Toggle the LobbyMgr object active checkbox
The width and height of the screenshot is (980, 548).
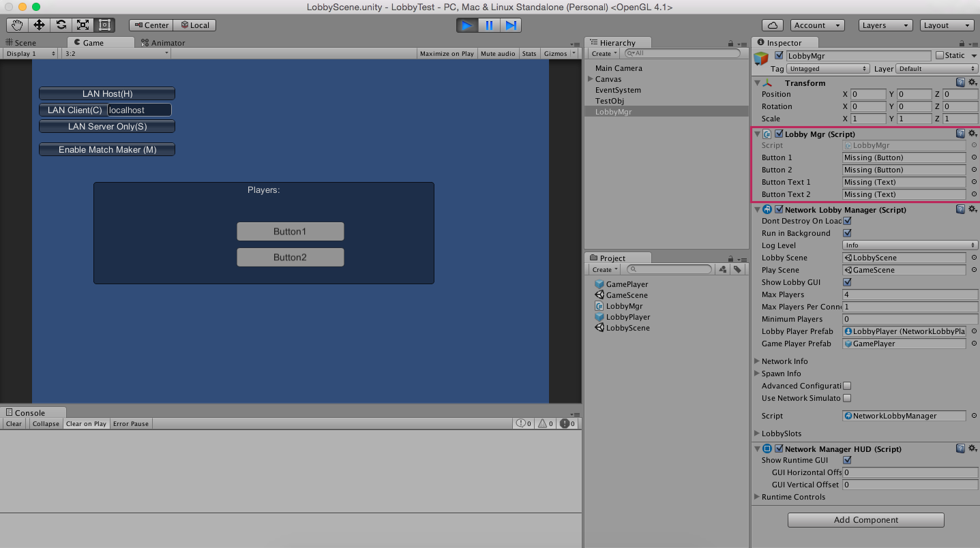pos(779,55)
